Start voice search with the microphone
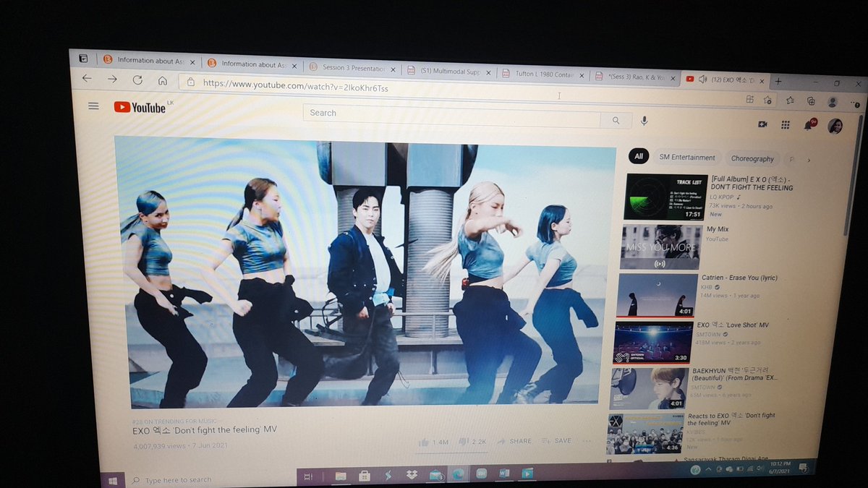 pos(644,121)
